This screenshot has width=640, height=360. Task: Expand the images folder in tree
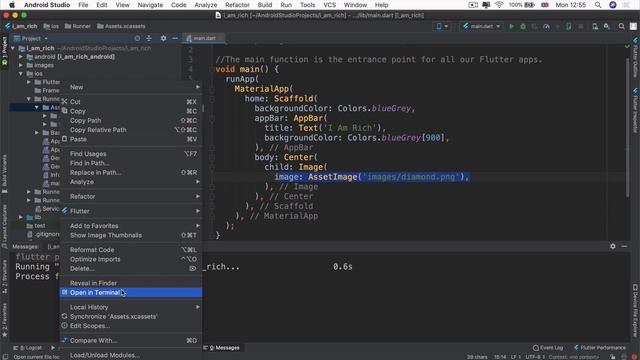(21, 65)
